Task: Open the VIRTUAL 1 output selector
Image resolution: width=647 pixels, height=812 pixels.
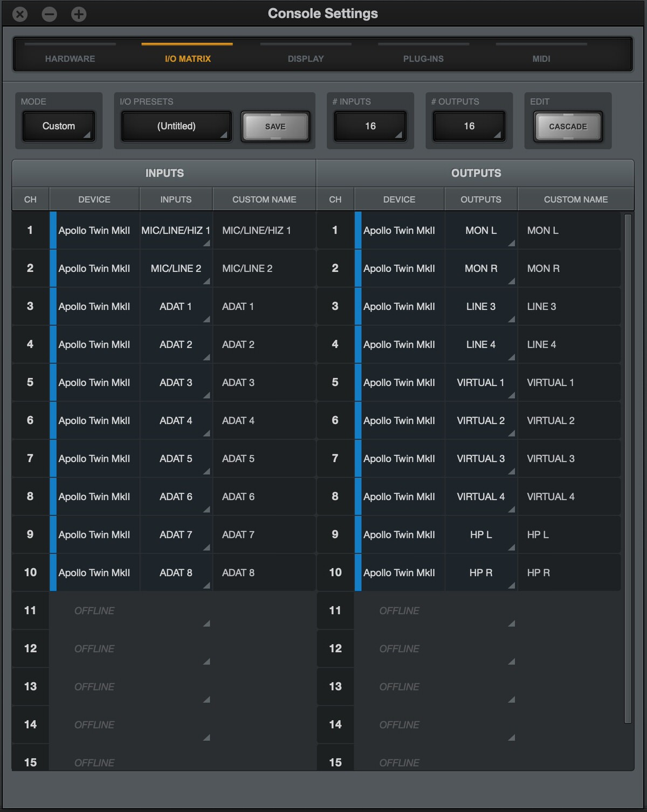Action: click(481, 383)
